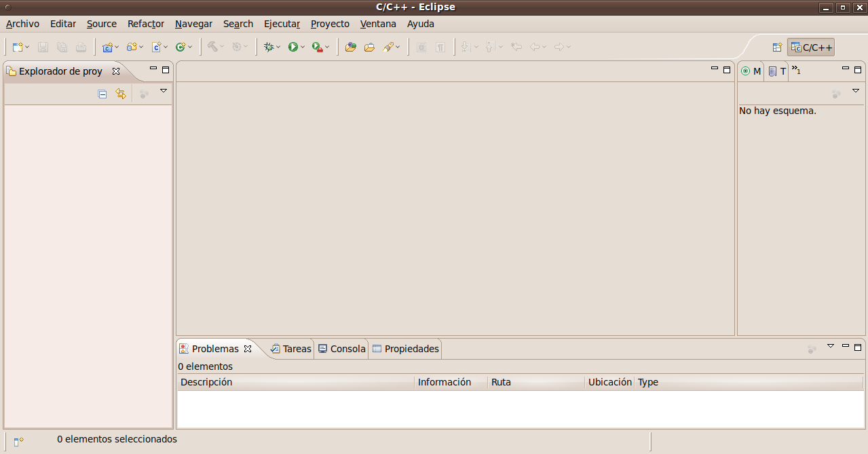
Task: Click the External Tools run icon
Action: [317, 48]
